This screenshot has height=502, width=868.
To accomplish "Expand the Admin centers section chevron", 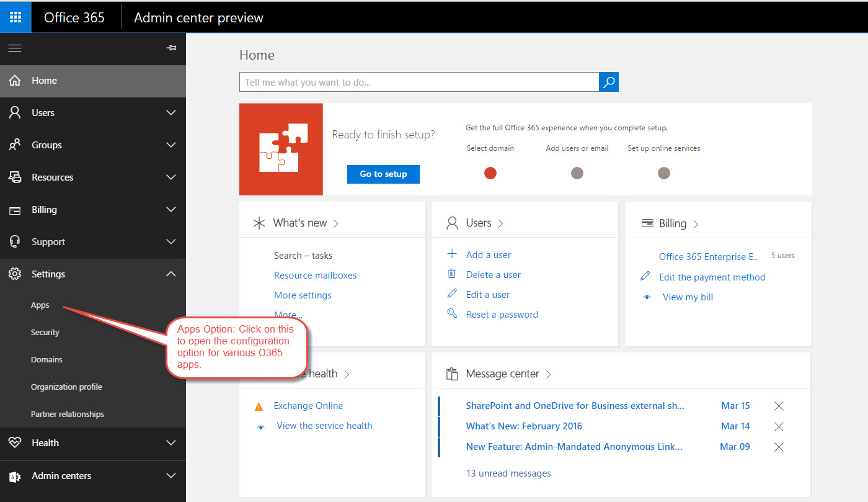I will point(171,476).
